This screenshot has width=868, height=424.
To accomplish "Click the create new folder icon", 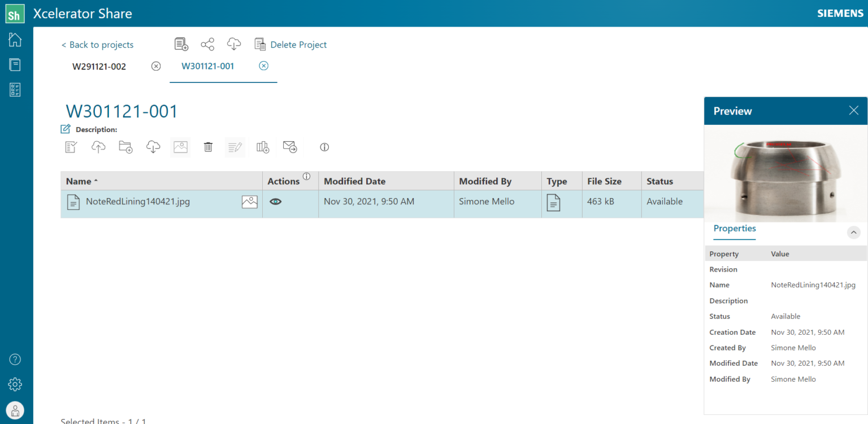I will (125, 147).
